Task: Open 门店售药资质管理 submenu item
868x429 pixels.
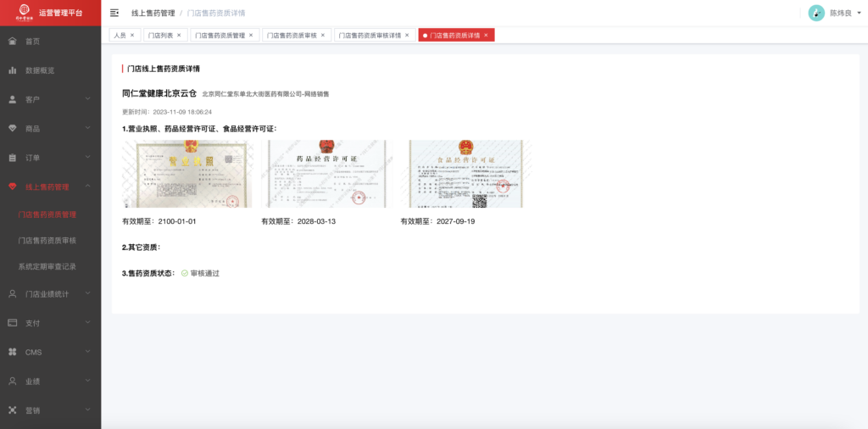Action: tap(47, 214)
